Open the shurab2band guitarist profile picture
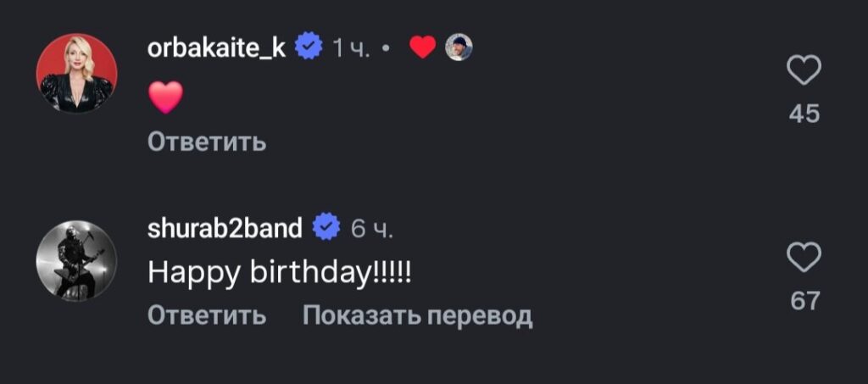868x384 pixels. point(76,261)
